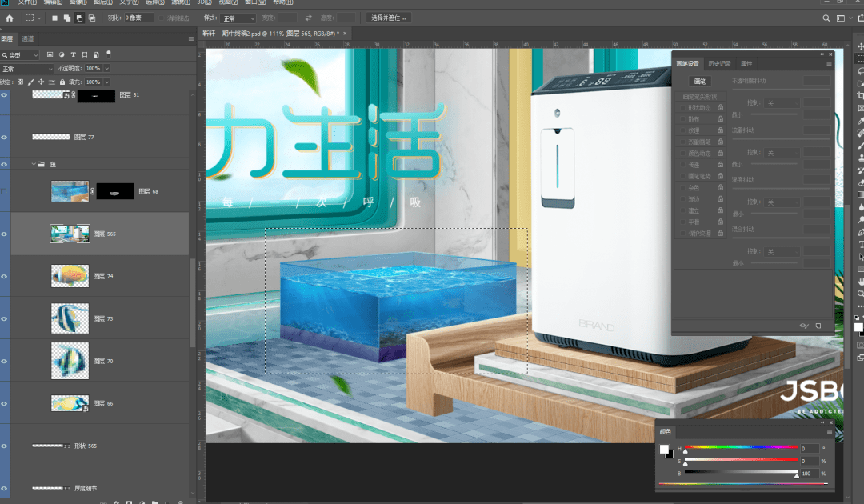Click the 画笔 button in brush settings
Screen dimensions: 864x504
[x=700, y=82]
